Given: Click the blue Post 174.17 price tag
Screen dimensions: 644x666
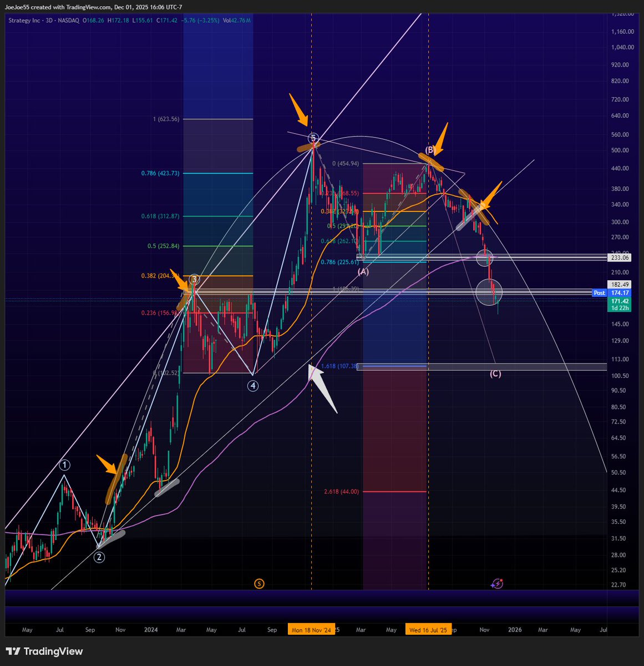Looking at the screenshot, I should tap(612, 292).
